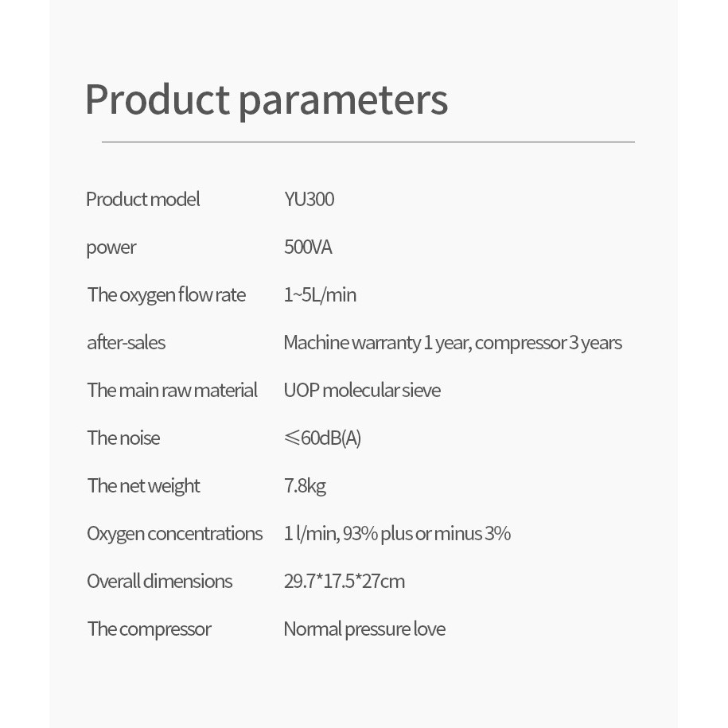
Task: Select the "Overall dimensions" label
Action: [159, 582]
